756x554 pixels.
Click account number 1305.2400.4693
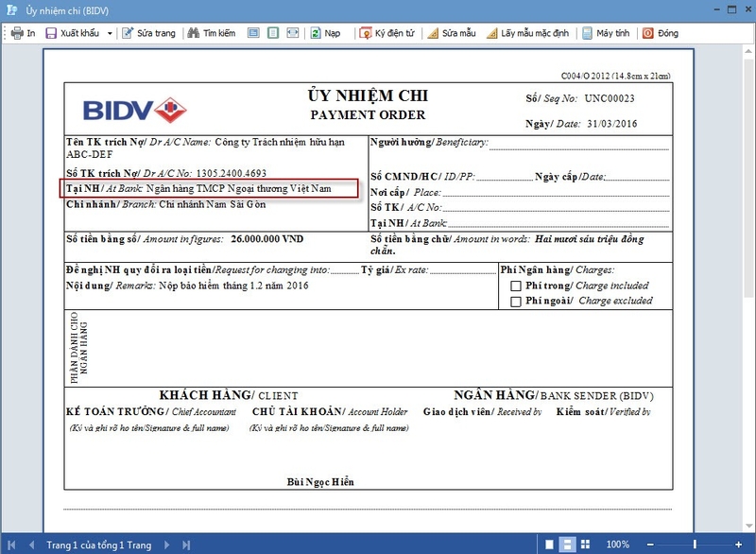[x=231, y=173]
